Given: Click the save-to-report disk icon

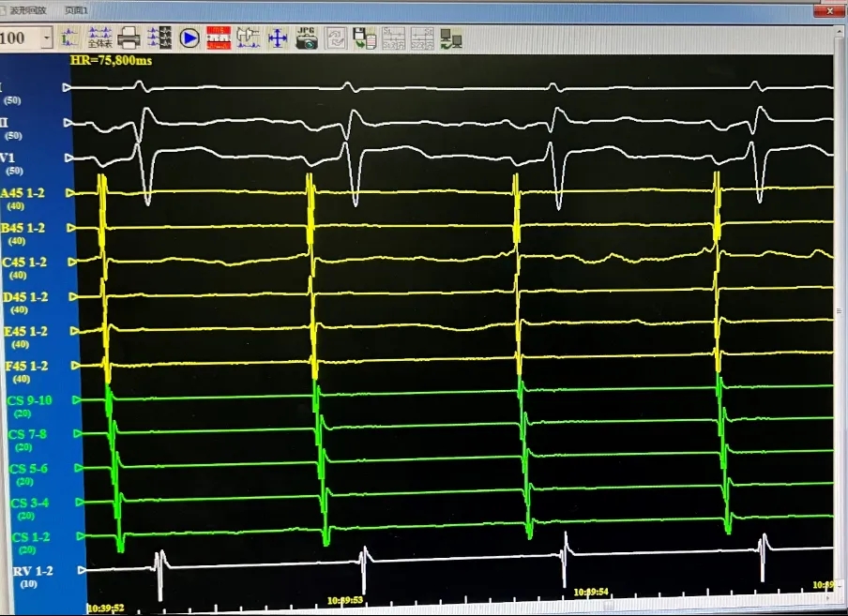Looking at the screenshot, I should (363, 38).
